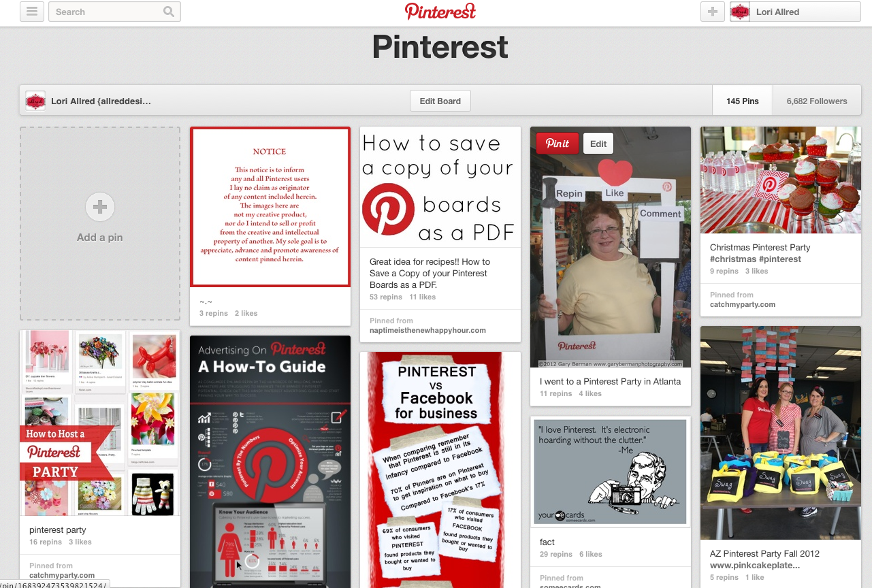Click the Edit button on the Atlanta party pin
The image size is (872, 588).
pos(598,143)
